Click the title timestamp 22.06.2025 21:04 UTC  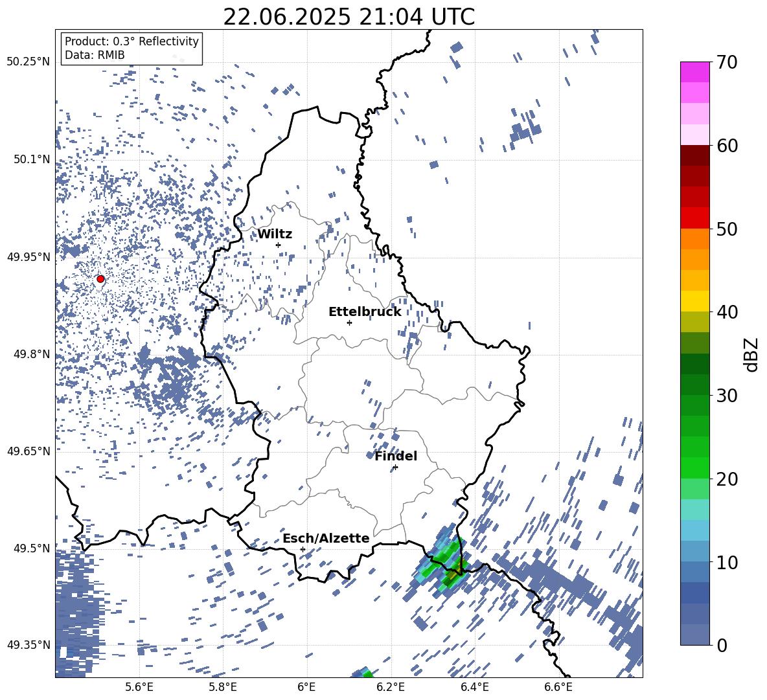349,17
